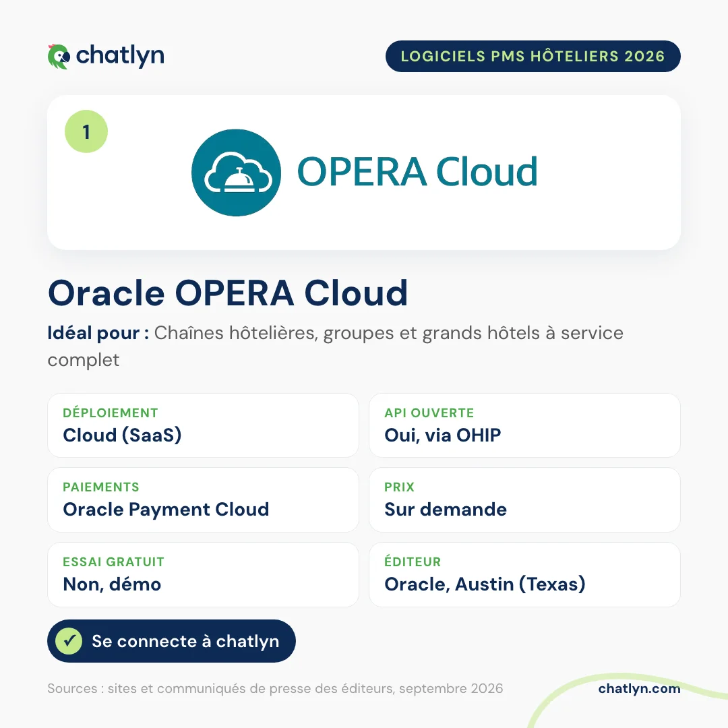Click the Oracle Payment Cloud value
Image resolution: width=728 pixels, height=728 pixels.
tap(166, 510)
